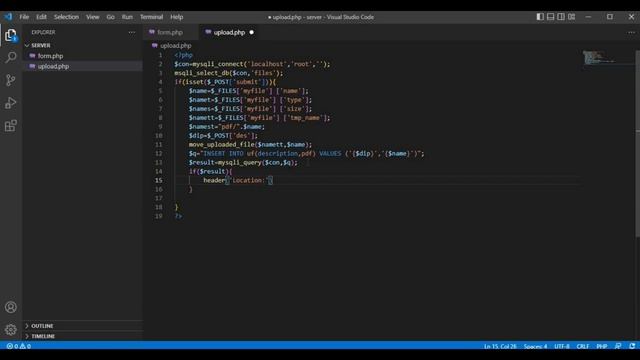Screen dimensions: 640x360
Task: Select the UTF-8 encoding indicator
Action: click(562, 346)
